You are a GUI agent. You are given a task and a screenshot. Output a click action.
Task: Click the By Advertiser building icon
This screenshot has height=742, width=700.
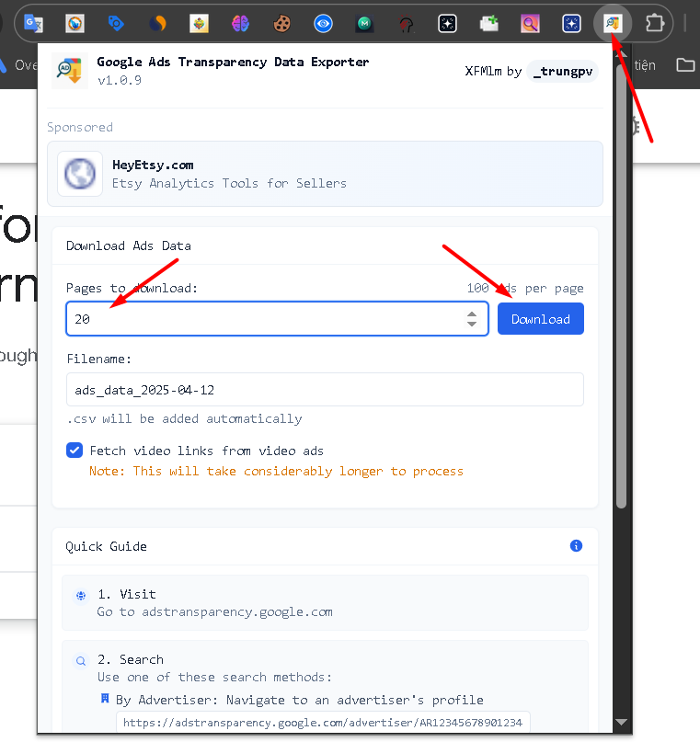pos(105,699)
